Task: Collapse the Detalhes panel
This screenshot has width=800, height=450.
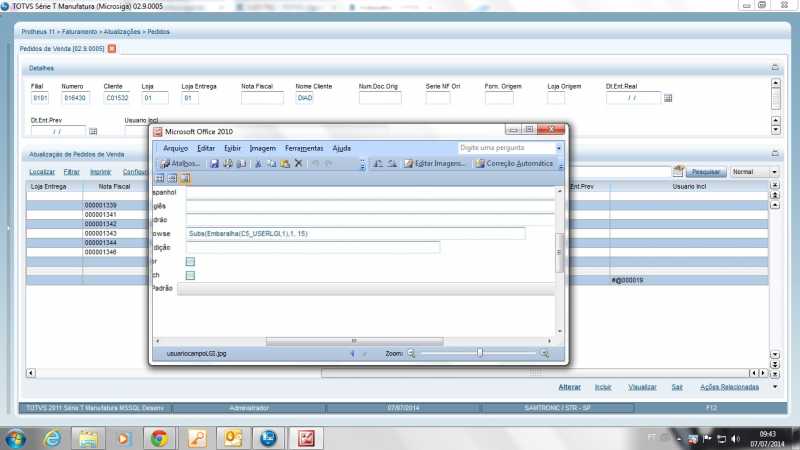Action: tap(775, 68)
